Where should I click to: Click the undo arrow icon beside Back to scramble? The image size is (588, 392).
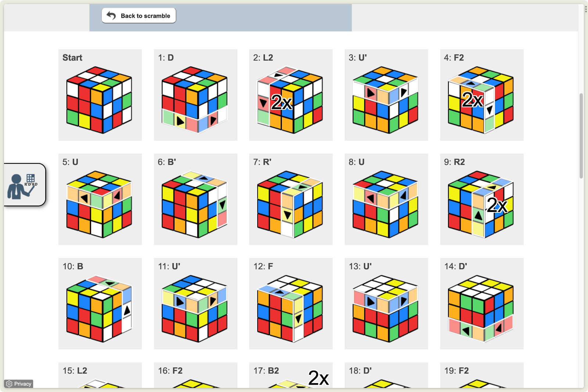[x=111, y=15]
